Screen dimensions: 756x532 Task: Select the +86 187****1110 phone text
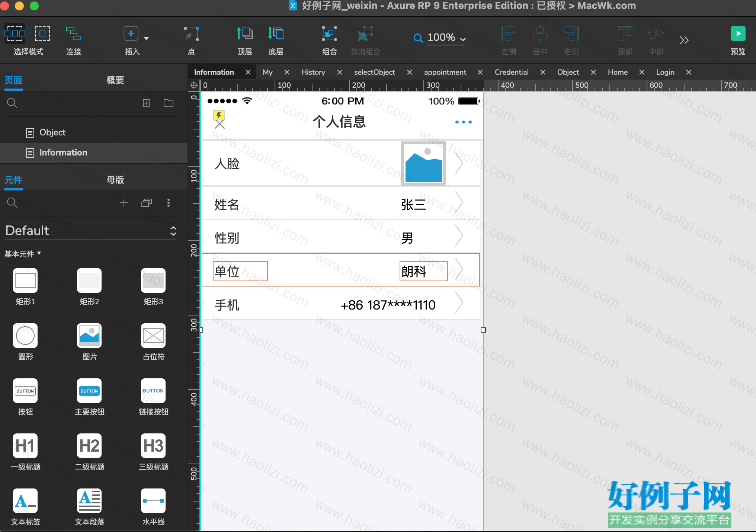pos(388,305)
